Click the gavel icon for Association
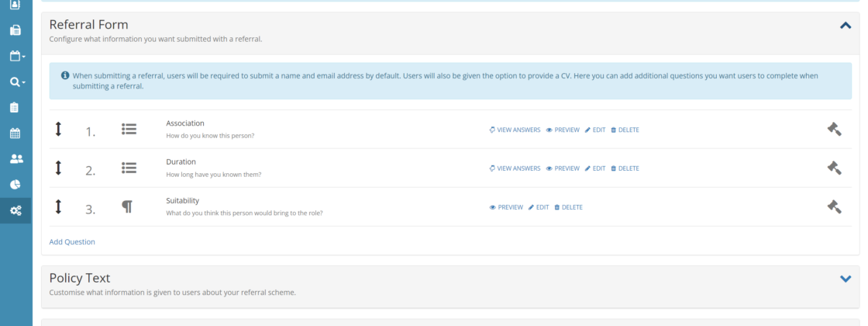Viewport: 868px width, 326px height. point(834,130)
